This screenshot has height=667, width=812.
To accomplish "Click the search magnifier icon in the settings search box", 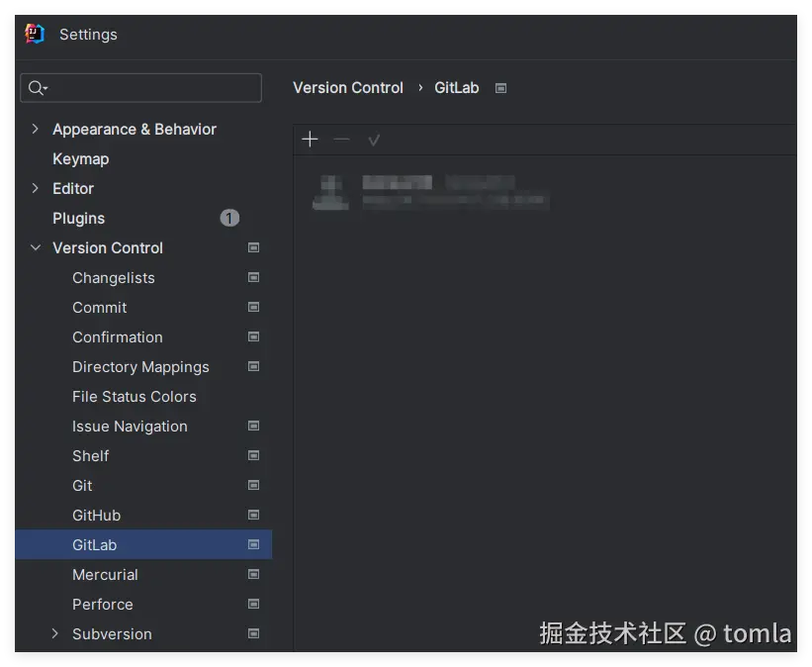I will 38,88.
